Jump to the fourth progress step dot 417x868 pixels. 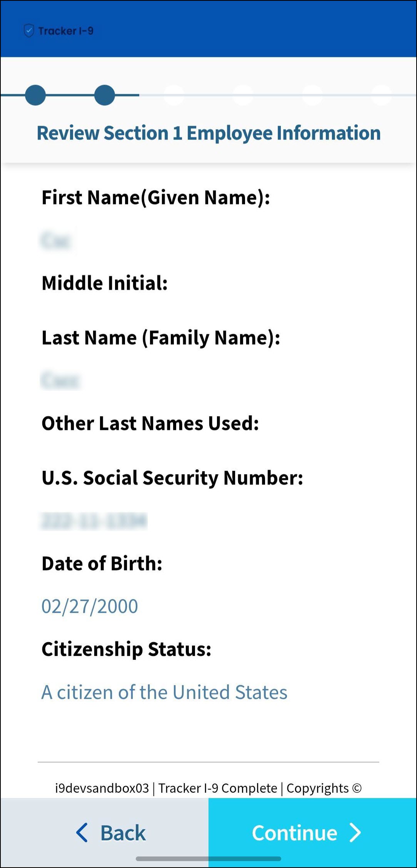pyautogui.click(x=243, y=95)
